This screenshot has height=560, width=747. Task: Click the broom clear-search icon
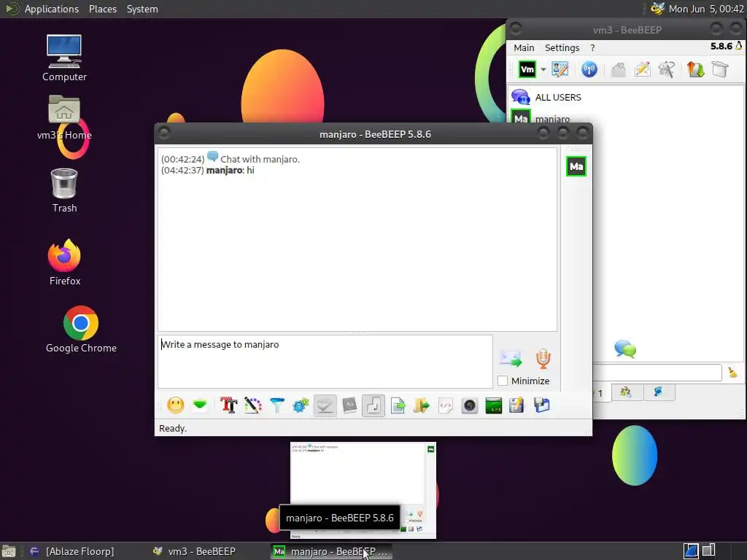pyautogui.click(x=732, y=373)
